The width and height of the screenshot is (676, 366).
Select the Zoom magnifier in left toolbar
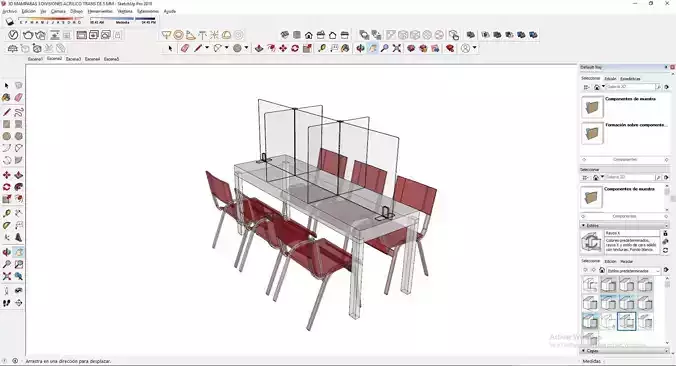6,264
